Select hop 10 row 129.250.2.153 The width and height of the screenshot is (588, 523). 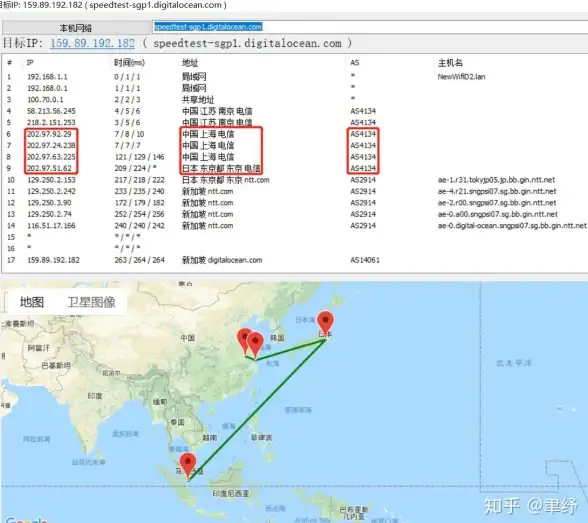pyautogui.click(x=295, y=180)
